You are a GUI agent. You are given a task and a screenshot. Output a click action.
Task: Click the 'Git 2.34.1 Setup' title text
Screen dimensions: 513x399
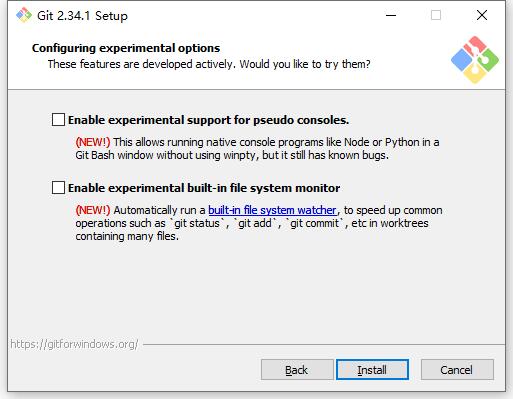pyautogui.click(x=82, y=16)
